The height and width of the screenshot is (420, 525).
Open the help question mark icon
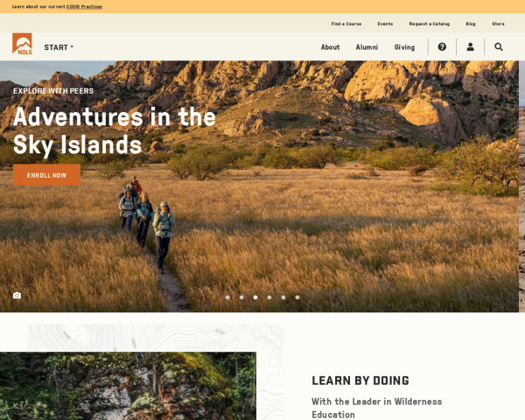tap(442, 47)
